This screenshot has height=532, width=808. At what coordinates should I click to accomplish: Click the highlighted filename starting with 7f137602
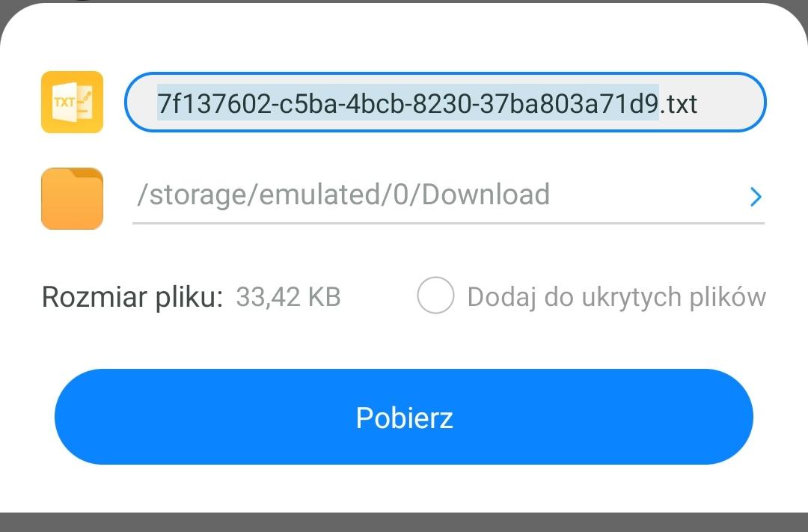408,103
